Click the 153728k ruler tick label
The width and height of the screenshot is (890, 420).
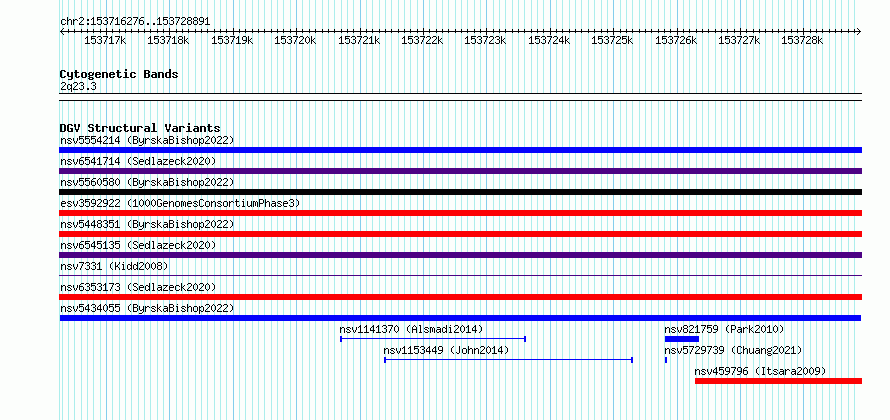tap(803, 41)
